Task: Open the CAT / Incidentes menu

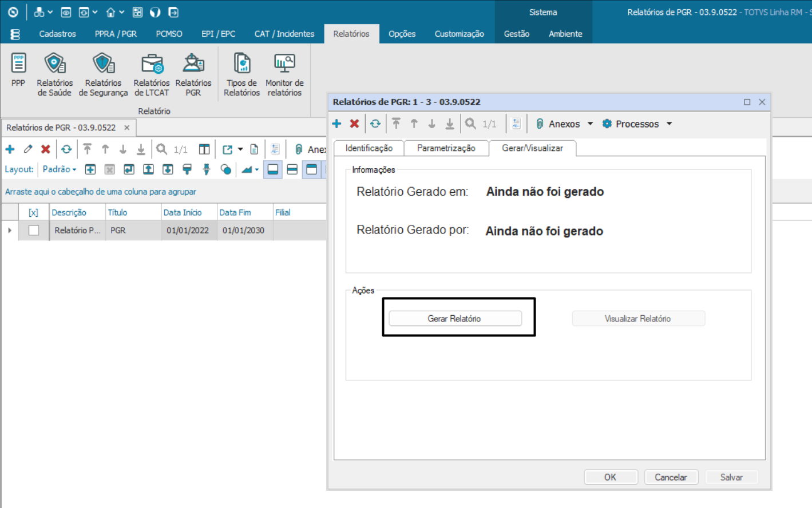Action: (284, 34)
